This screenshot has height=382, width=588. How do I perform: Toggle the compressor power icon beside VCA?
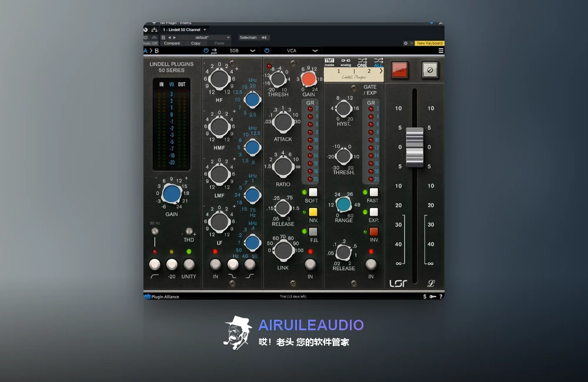[x=266, y=51]
